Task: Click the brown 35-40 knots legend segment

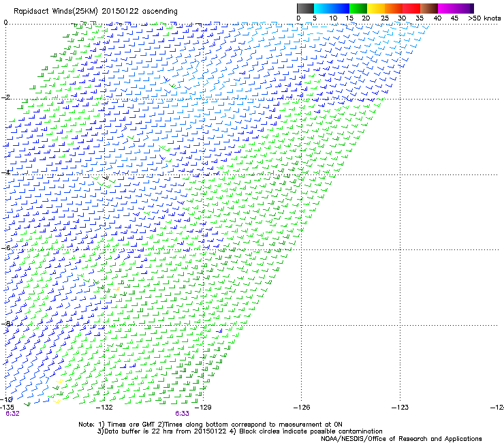Action: click(429, 8)
